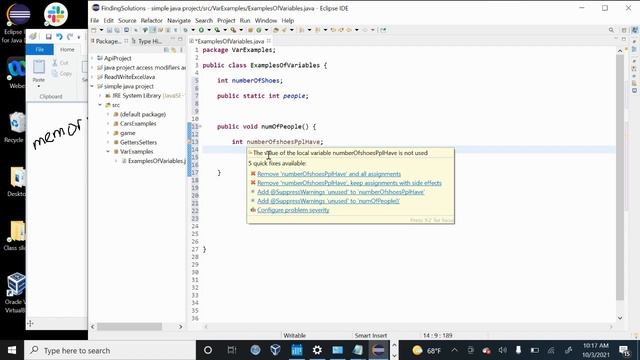Open Windows Settings from the taskbar gear

tap(317, 350)
